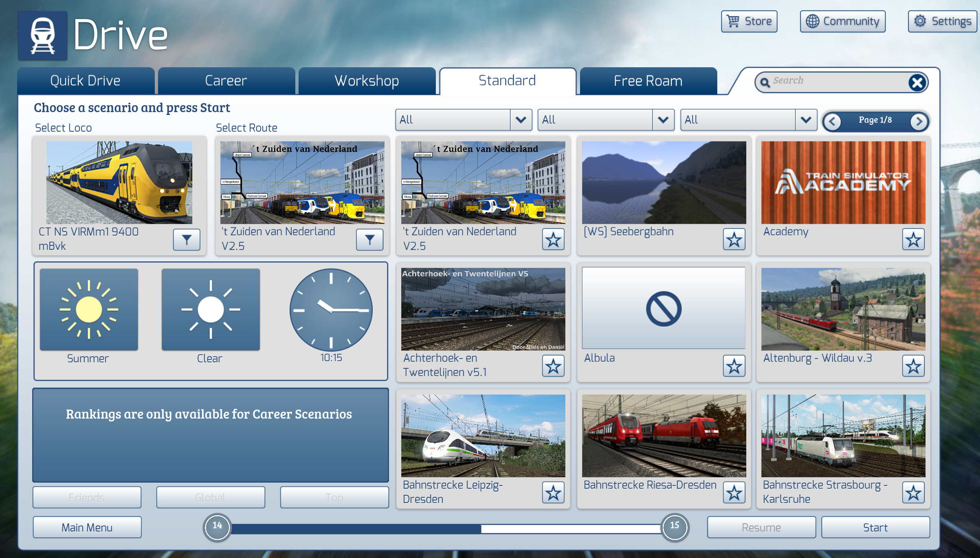This screenshot has width=980, height=558.
Task: Favorite Bahnstrecke Riesa-Dresden star
Action: (x=734, y=492)
